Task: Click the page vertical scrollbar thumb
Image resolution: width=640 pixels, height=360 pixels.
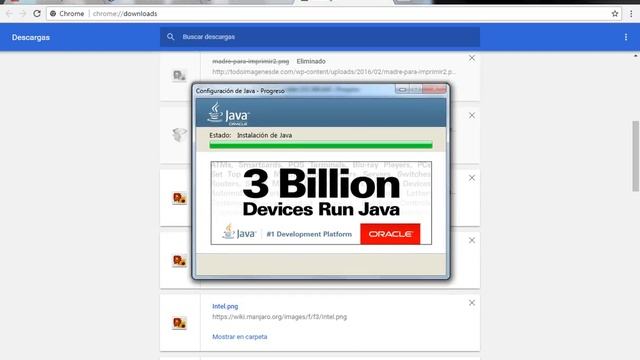Action: (636, 156)
